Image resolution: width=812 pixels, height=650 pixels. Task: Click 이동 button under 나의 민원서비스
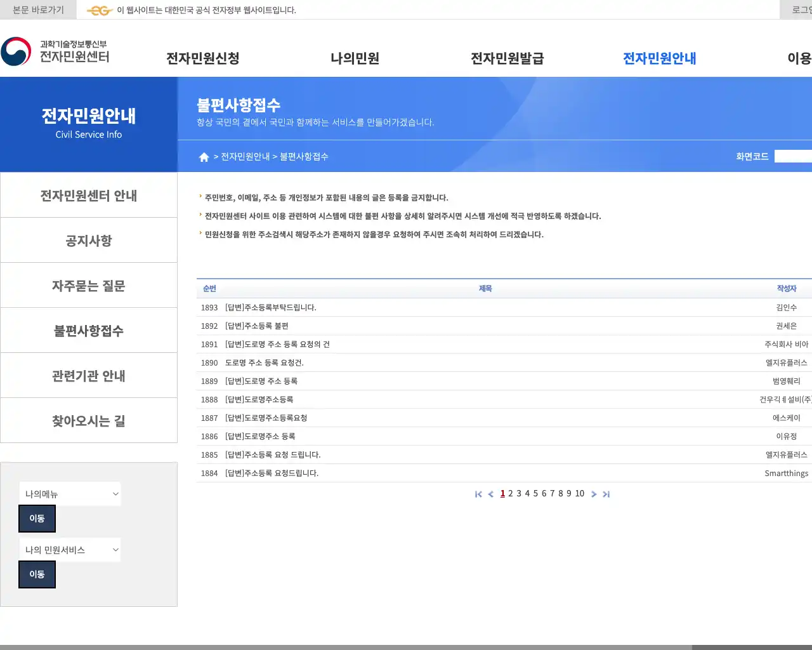pyautogui.click(x=37, y=574)
